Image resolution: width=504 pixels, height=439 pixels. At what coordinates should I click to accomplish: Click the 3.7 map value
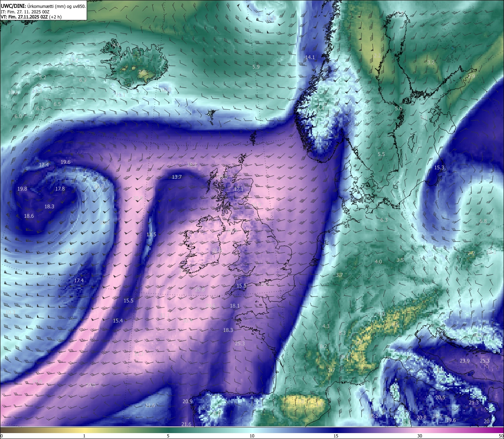click(339, 275)
